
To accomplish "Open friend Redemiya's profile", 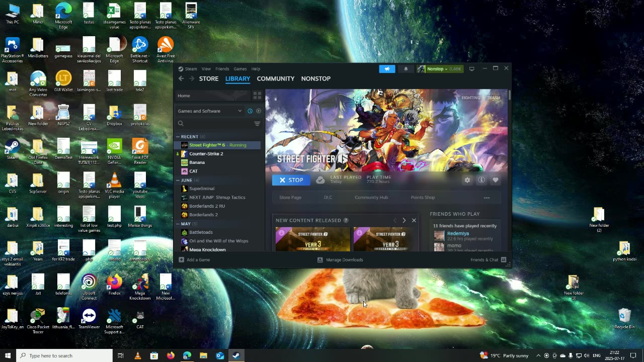I will [458, 234].
